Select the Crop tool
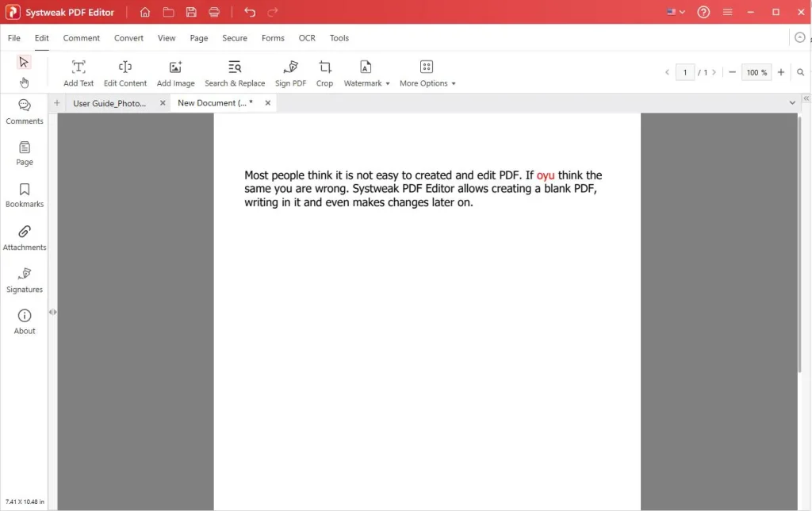812x511 pixels. coord(324,73)
